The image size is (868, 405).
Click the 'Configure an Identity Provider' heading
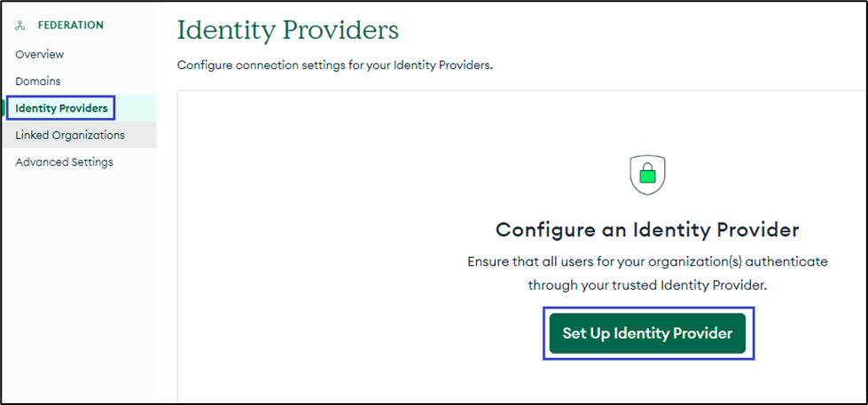pyautogui.click(x=647, y=230)
